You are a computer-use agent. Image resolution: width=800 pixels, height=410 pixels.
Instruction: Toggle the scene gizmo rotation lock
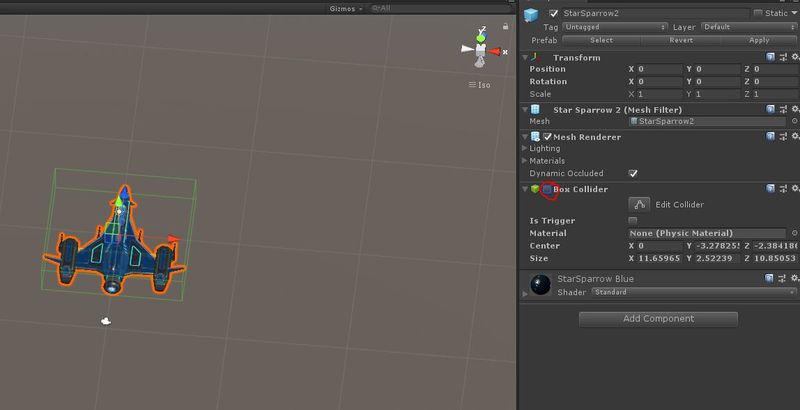[505, 27]
